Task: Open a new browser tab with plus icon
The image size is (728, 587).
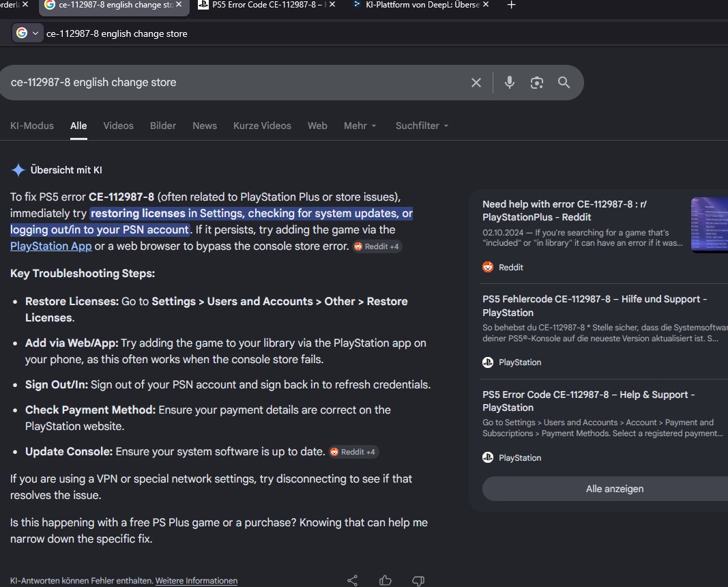Action: pyautogui.click(x=511, y=5)
